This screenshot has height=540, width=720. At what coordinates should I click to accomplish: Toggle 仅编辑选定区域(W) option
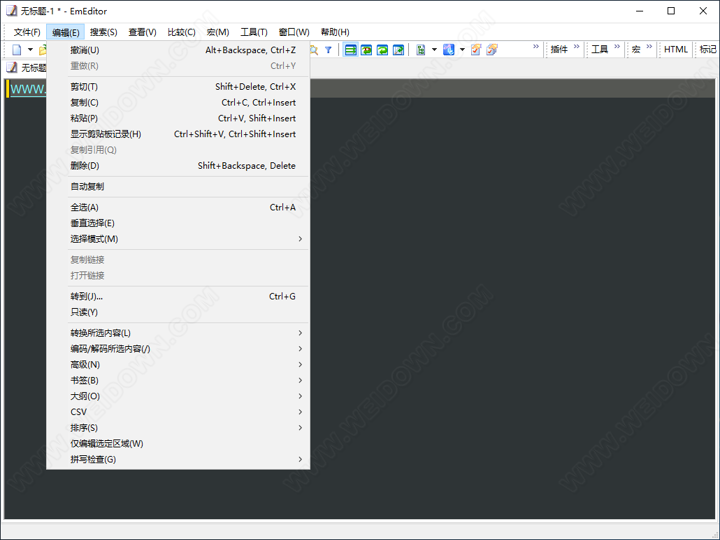pyautogui.click(x=106, y=443)
